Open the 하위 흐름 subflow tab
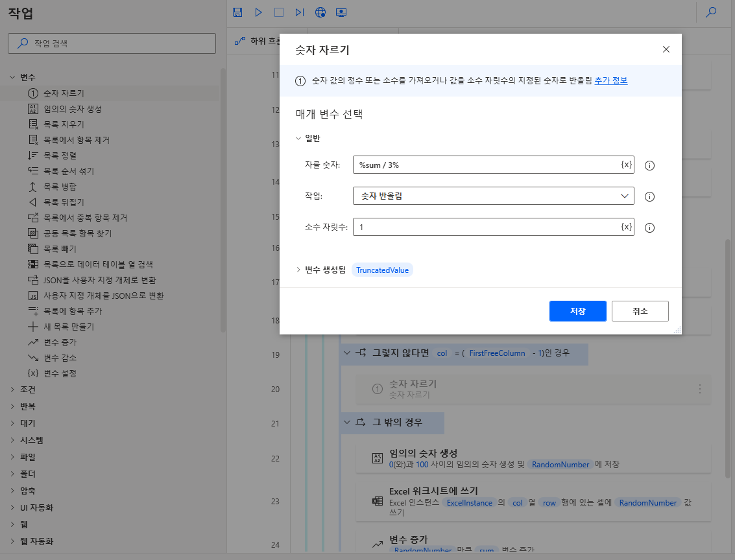Image resolution: width=735 pixels, height=560 pixels. (257, 41)
